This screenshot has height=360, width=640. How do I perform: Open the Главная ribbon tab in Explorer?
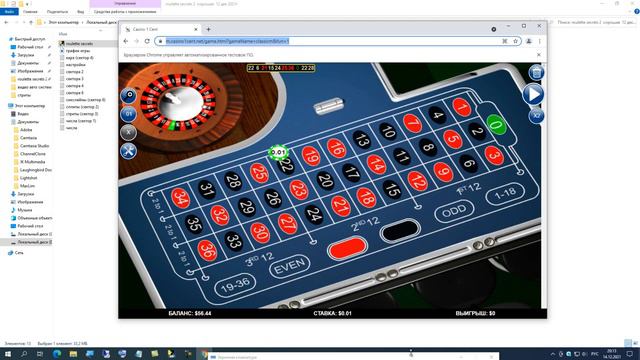pos(30,12)
